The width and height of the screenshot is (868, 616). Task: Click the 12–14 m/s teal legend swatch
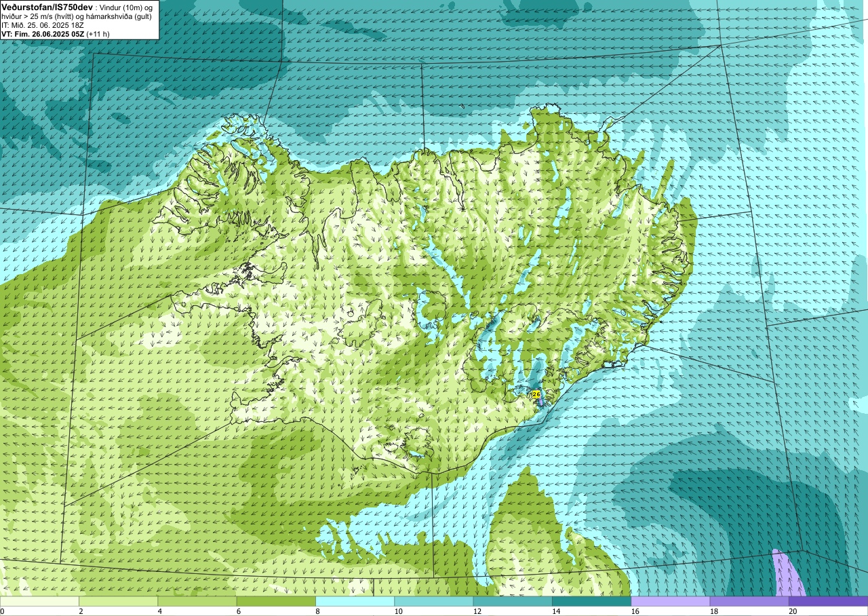coord(513,601)
